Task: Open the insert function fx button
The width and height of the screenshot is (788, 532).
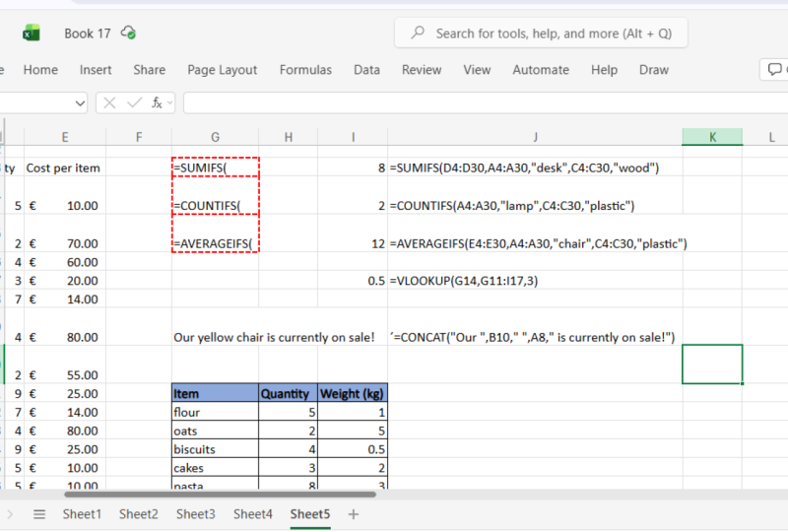Action: click(157, 103)
